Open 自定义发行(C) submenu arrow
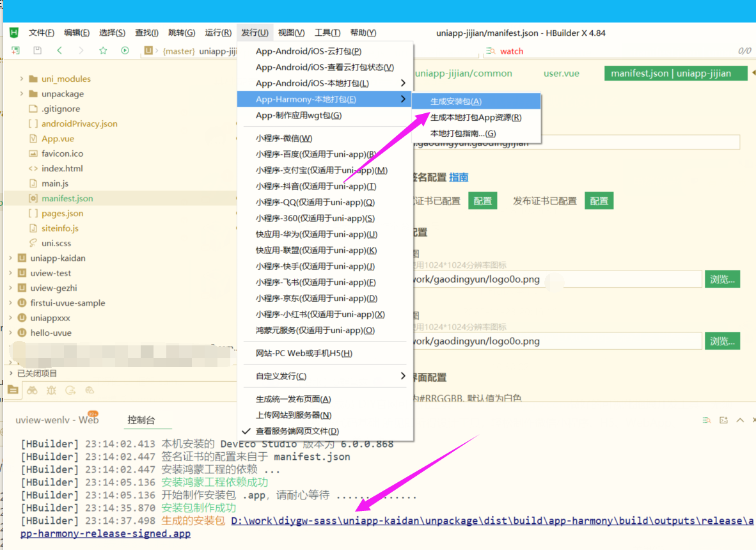Screen dimensions: 756x550 [402, 376]
